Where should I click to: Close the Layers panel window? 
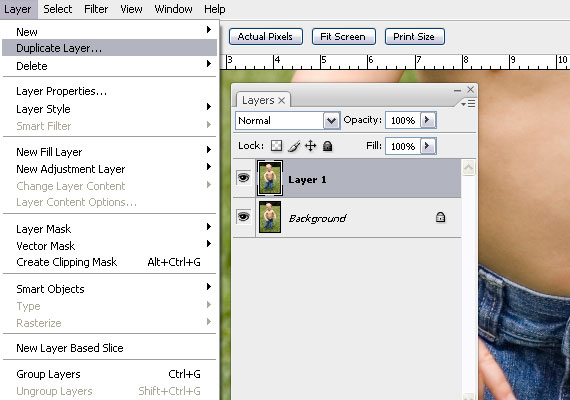point(471,89)
